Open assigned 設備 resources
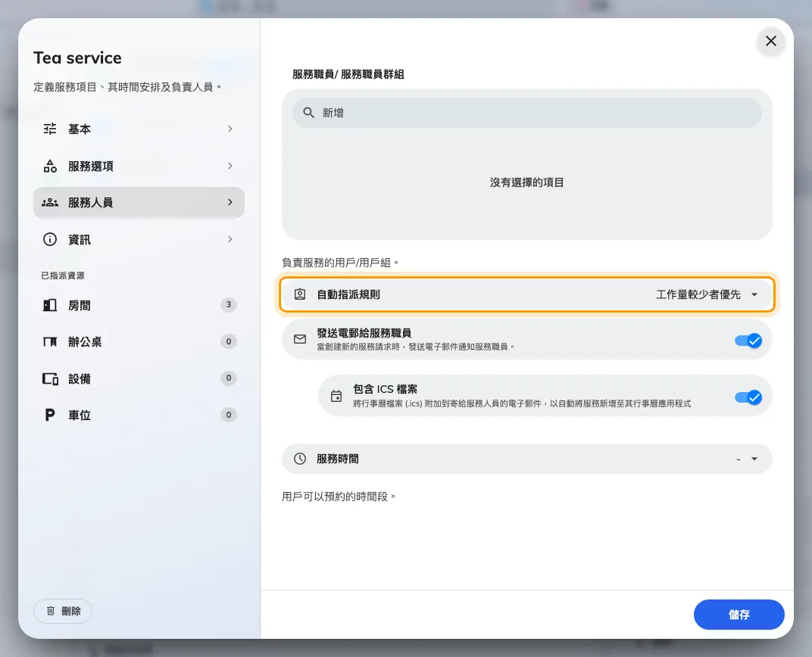The image size is (812, 657). 139,378
